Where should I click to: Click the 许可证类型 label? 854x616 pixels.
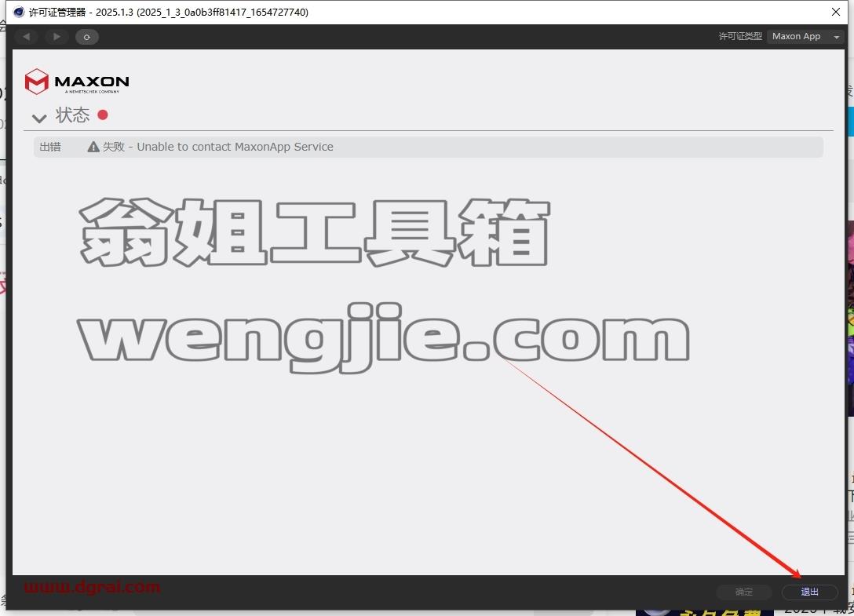(x=739, y=37)
